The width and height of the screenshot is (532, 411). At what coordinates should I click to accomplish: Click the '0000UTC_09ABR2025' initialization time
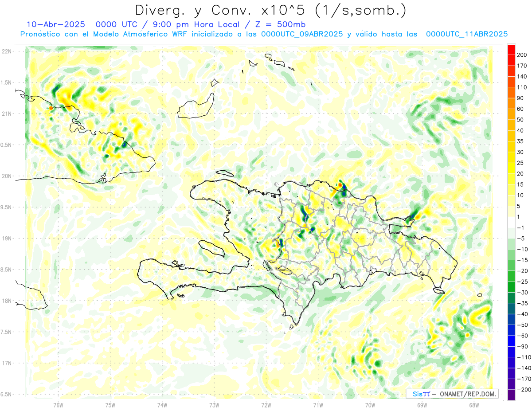(302, 34)
